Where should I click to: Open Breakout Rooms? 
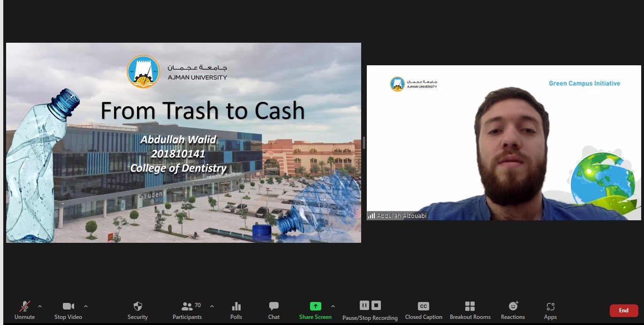[x=470, y=307]
